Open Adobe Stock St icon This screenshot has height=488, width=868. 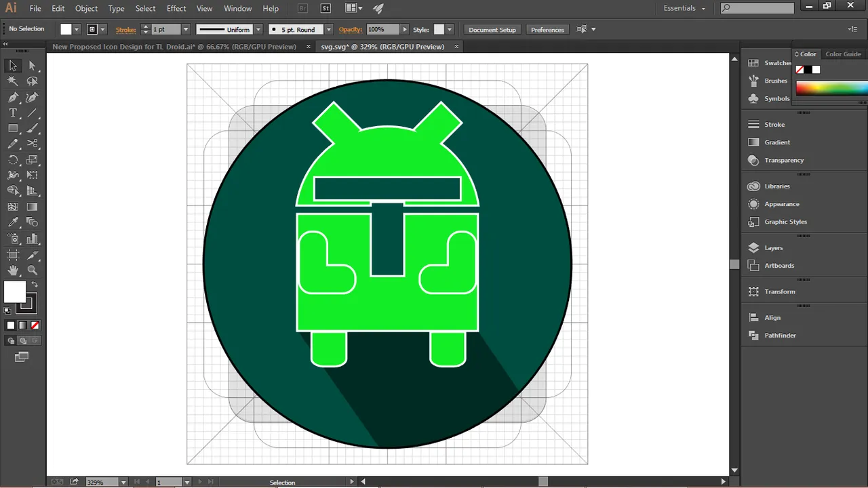[x=325, y=8]
